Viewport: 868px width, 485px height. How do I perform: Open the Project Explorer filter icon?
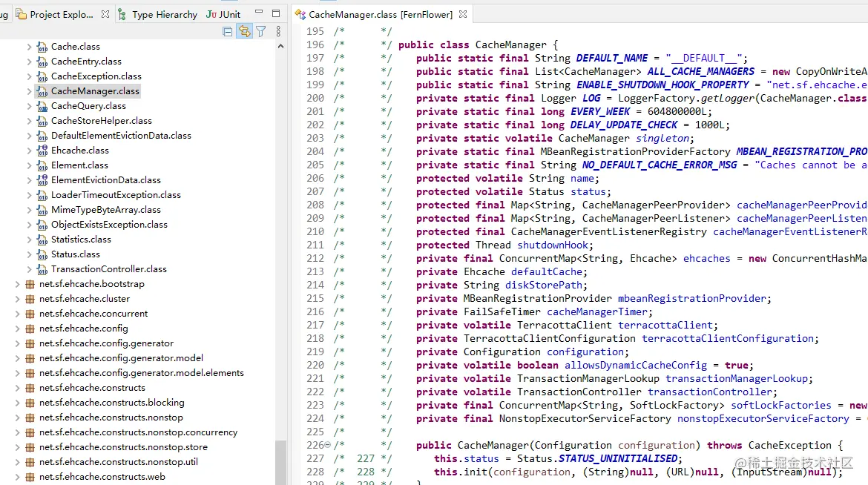(260, 32)
